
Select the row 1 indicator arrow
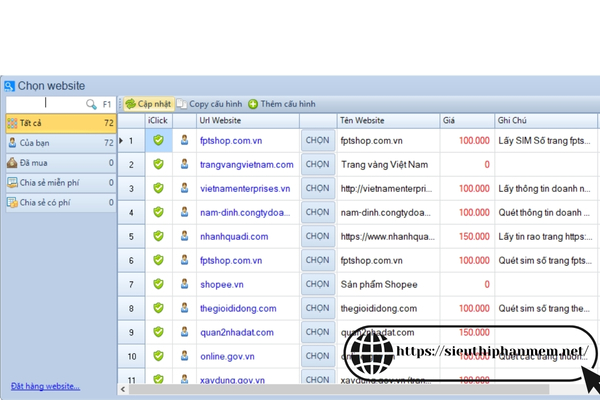121,140
